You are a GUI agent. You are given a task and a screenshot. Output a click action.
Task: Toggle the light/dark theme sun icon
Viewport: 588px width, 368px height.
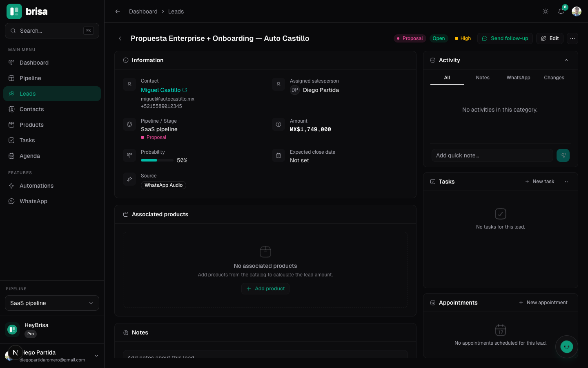click(546, 11)
